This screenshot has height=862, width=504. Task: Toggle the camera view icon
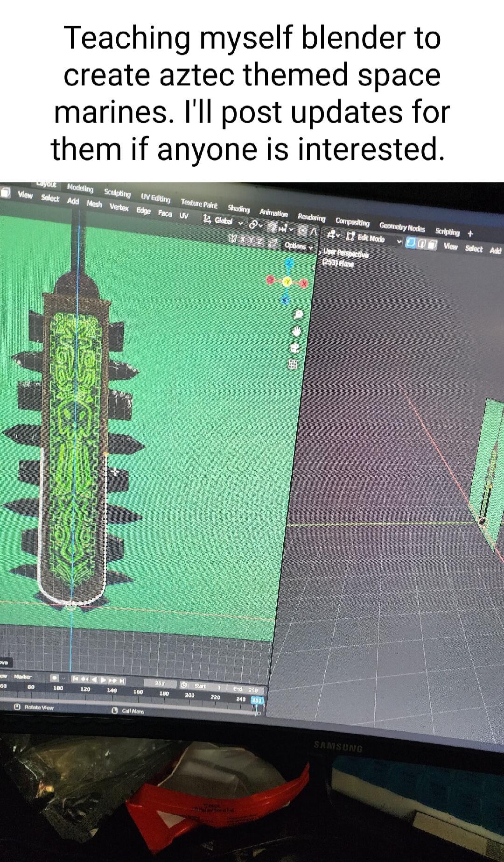click(x=294, y=347)
